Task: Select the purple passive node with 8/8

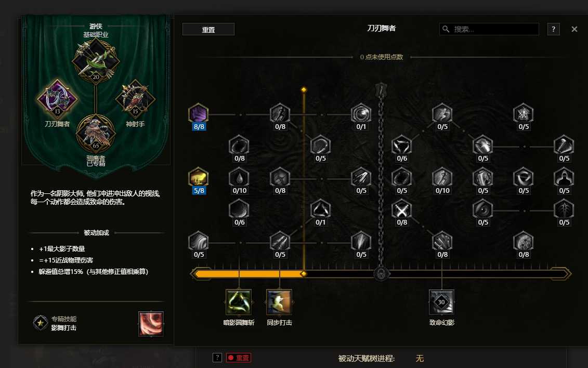Action: 199,113
